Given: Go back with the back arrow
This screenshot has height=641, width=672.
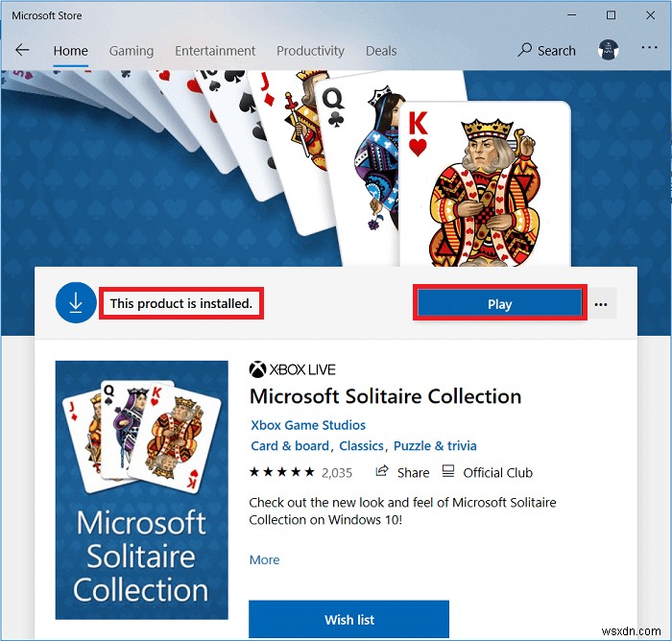Looking at the screenshot, I should [22, 50].
